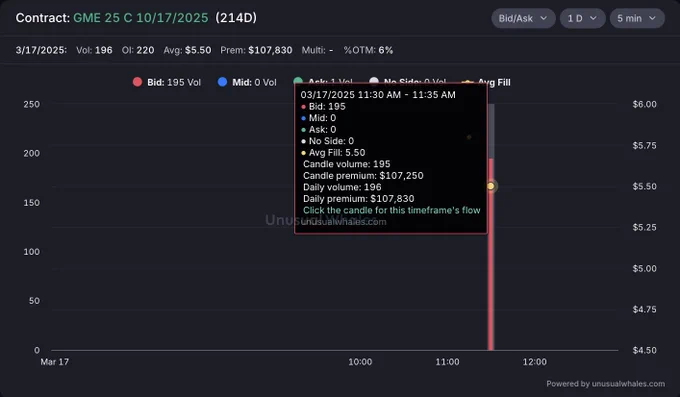The height and width of the screenshot is (397, 680).
Task: Open the 5 min interval dropdown
Action: 637,18
